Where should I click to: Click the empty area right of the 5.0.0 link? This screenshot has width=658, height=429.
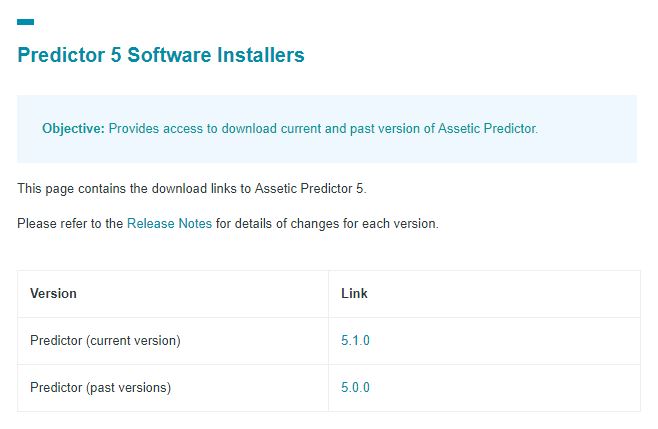504,388
